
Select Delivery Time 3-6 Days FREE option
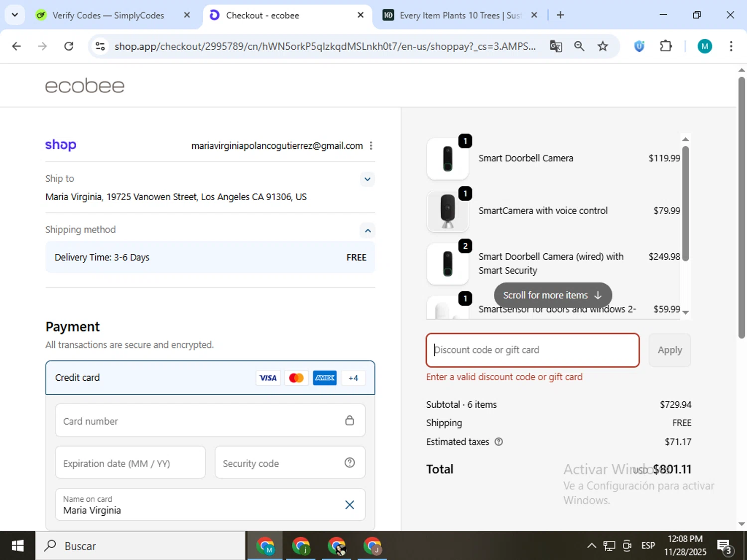tap(210, 257)
